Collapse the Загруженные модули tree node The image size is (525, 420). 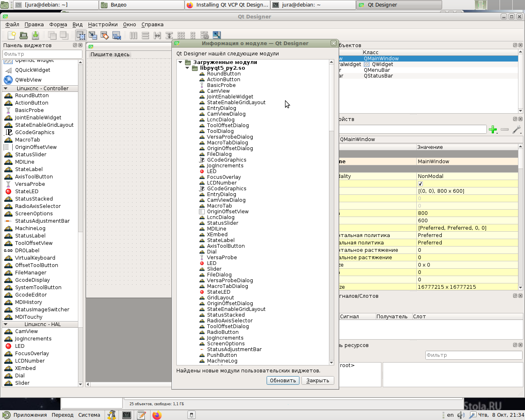(180, 62)
